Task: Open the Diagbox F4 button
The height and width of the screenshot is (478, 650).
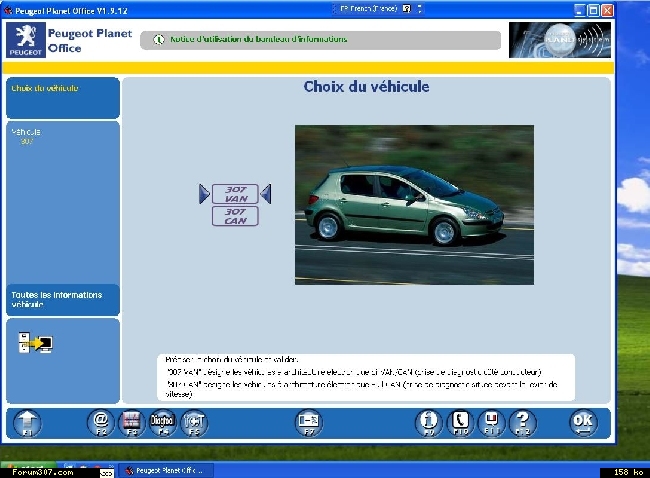Action: click(x=162, y=423)
